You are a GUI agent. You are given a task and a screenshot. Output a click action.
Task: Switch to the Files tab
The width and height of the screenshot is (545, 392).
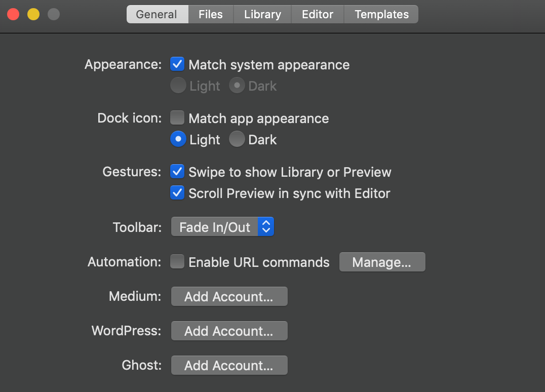click(211, 14)
